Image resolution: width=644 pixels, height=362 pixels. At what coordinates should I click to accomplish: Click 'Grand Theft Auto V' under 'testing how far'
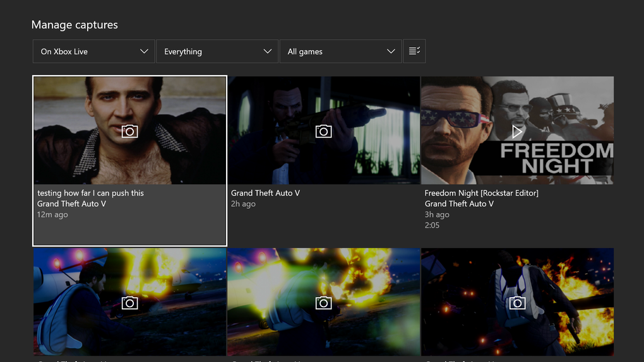click(71, 204)
